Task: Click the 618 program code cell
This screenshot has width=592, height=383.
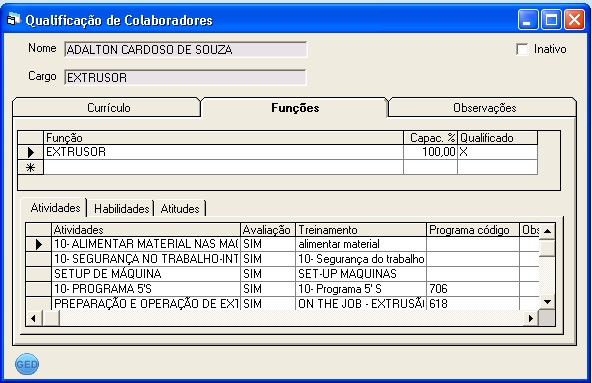Action: [x=473, y=303]
